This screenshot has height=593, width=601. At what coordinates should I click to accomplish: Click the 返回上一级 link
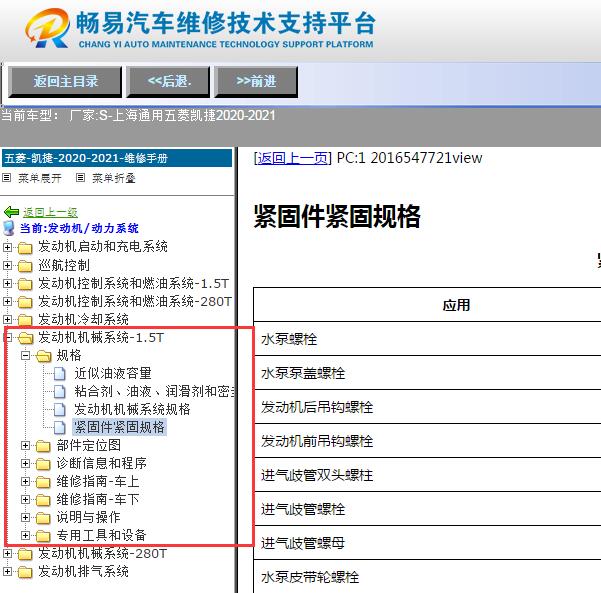50,212
